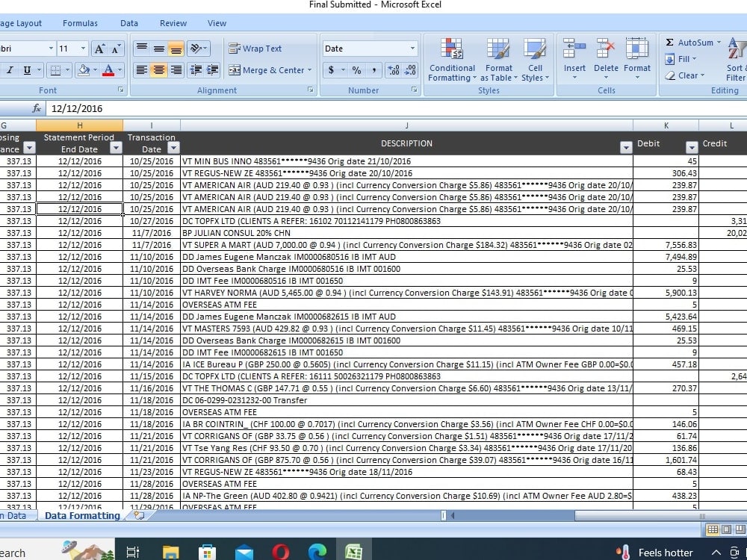
Task: Expand Merge & Center dropdown arrow
Action: (x=310, y=70)
